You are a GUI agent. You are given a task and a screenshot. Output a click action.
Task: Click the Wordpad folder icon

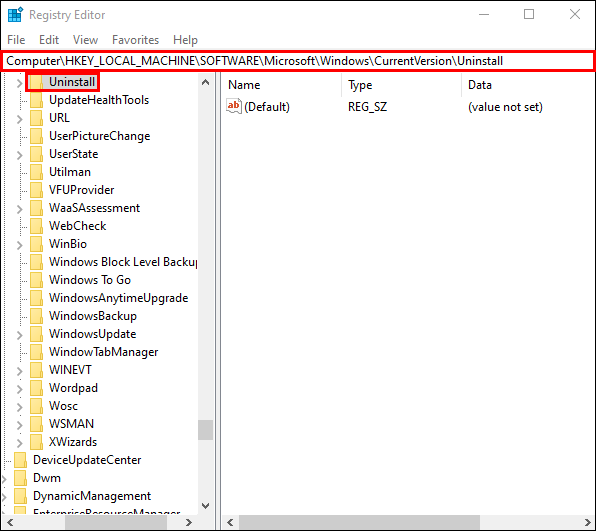tap(36, 388)
